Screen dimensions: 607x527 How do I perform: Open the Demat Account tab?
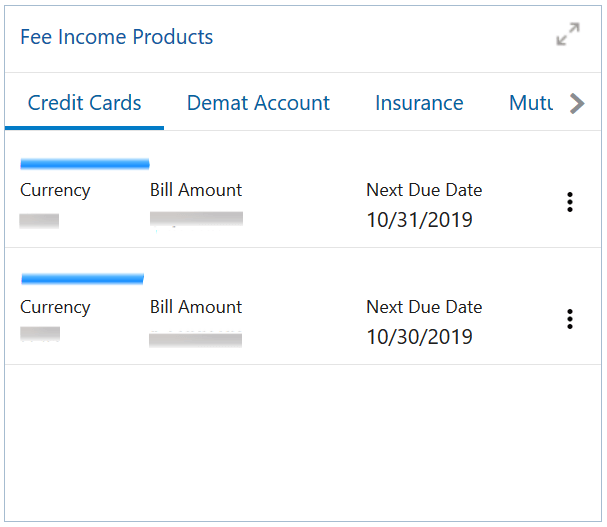tap(258, 103)
